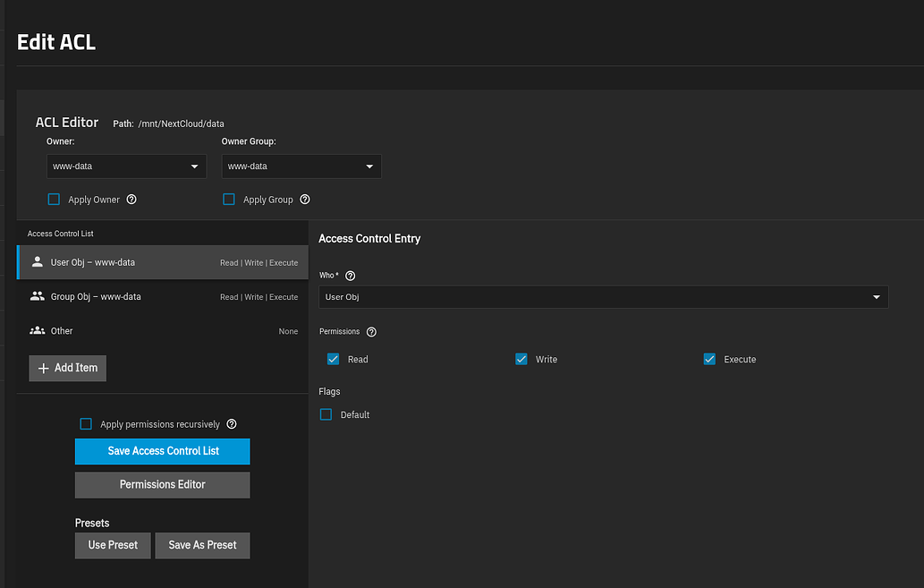This screenshot has height=588, width=924.
Task: Click help icon for Apply permissions recursively
Action: [x=232, y=424]
